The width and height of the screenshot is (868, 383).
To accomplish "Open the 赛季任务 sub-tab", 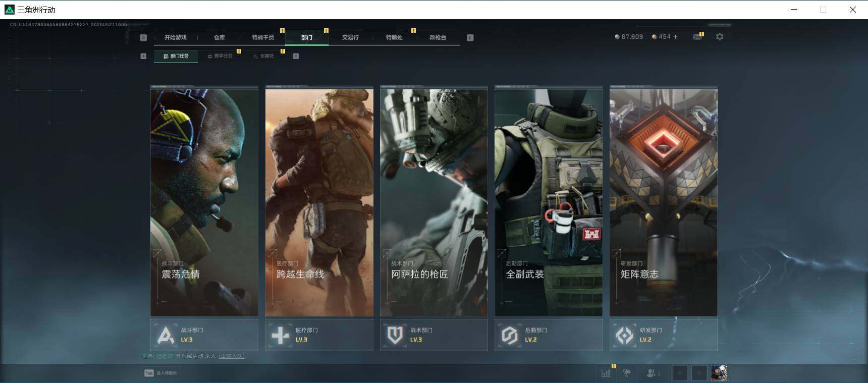I will (220, 56).
